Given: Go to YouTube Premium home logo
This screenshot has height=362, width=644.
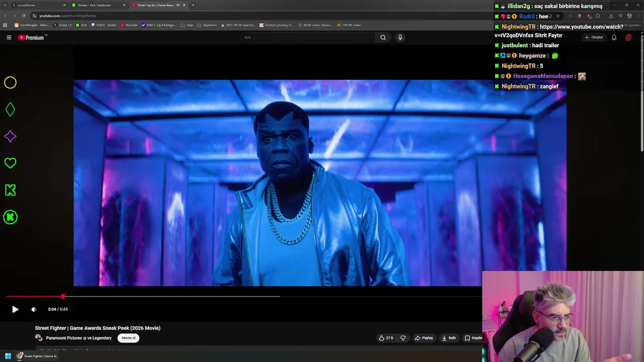Looking at the screenshot, I should [32, 37].
